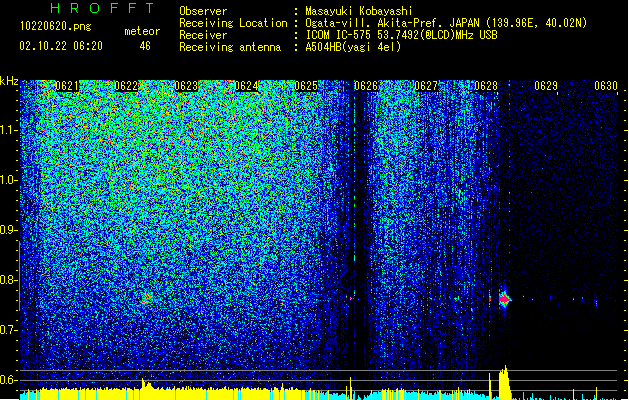Click the Observer field label
The height and width of the screenshot is (400, 629).
tap(203, 11)
